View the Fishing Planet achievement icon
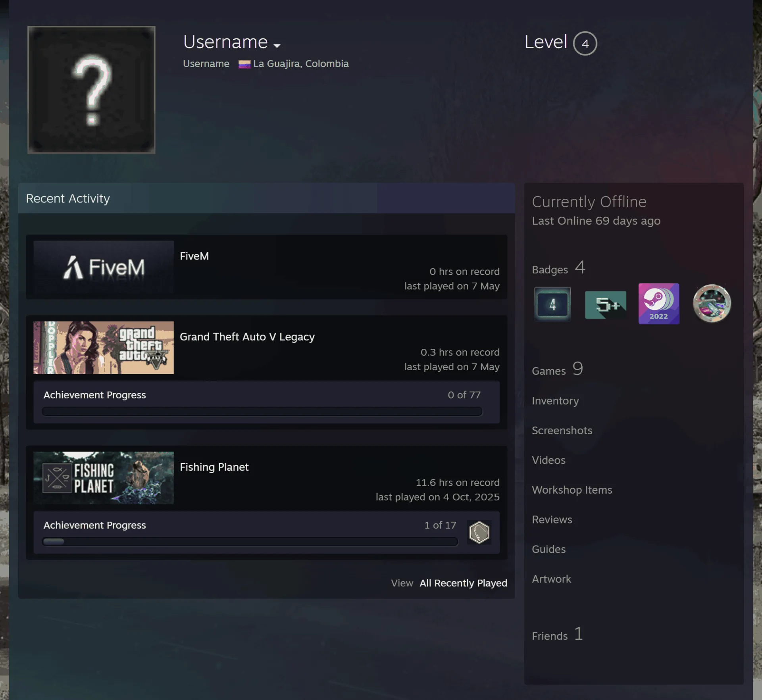 click(479, 532)
